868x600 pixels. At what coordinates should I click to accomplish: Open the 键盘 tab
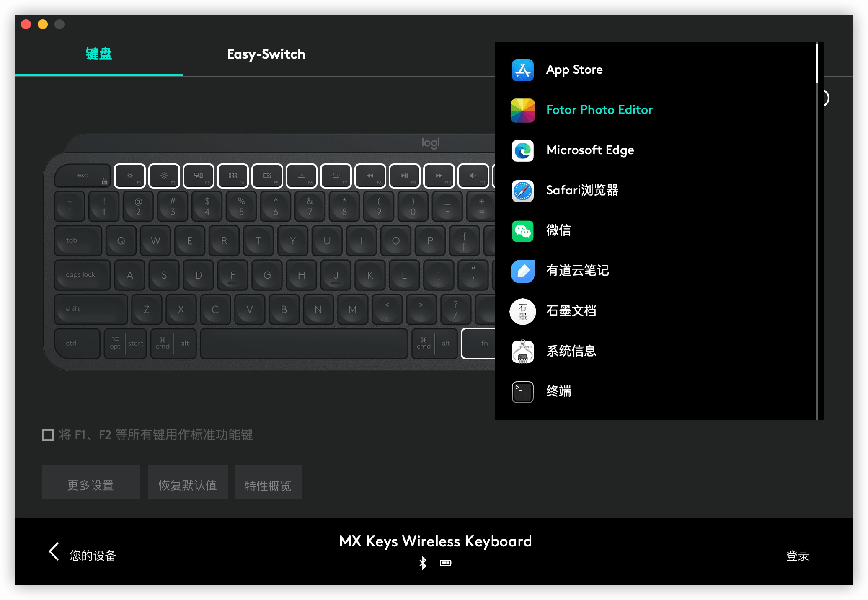click(x=98, y=54)
